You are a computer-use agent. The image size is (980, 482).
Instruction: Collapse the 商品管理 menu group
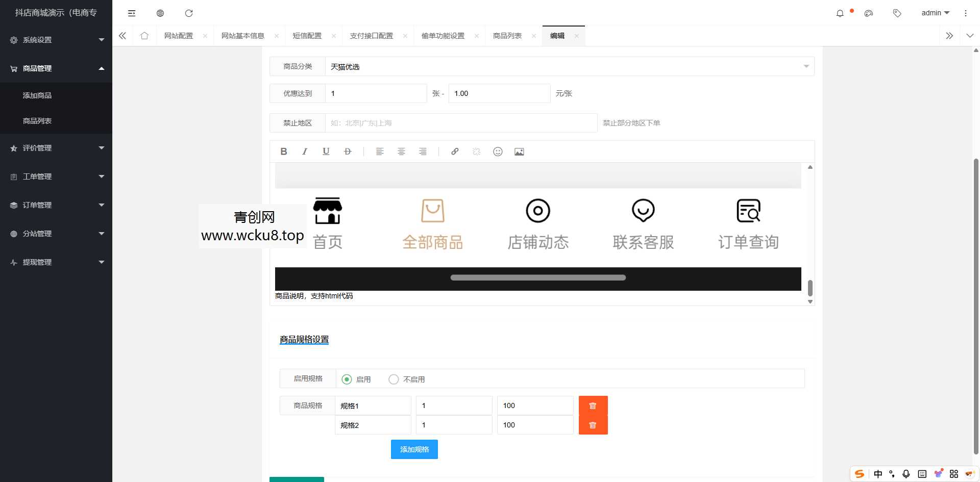coord(56,68)
